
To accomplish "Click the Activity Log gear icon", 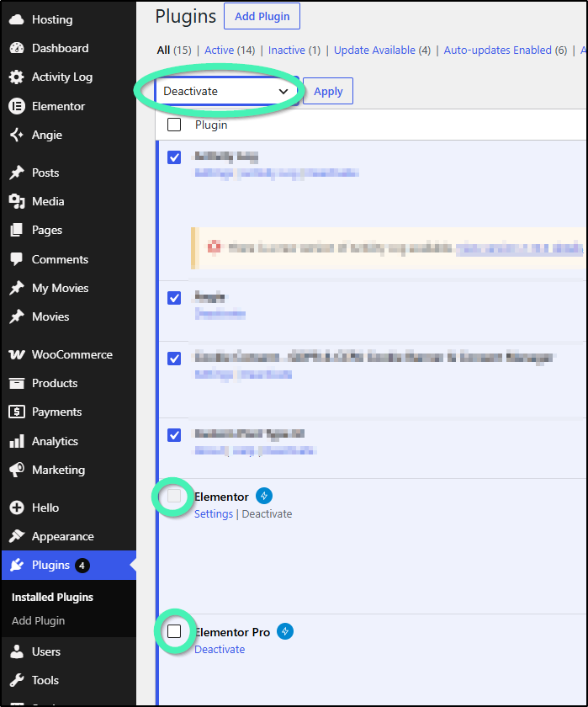I will coord(17,77).
